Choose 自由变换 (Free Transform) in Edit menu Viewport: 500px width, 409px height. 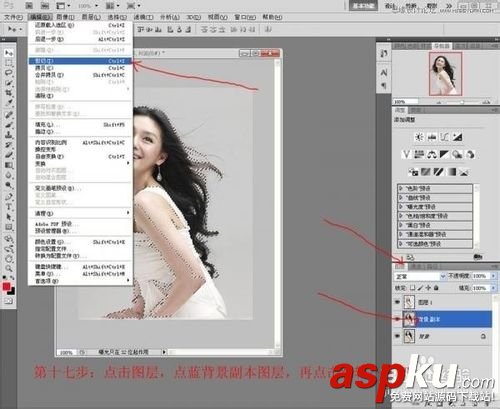tap(80, 156)
